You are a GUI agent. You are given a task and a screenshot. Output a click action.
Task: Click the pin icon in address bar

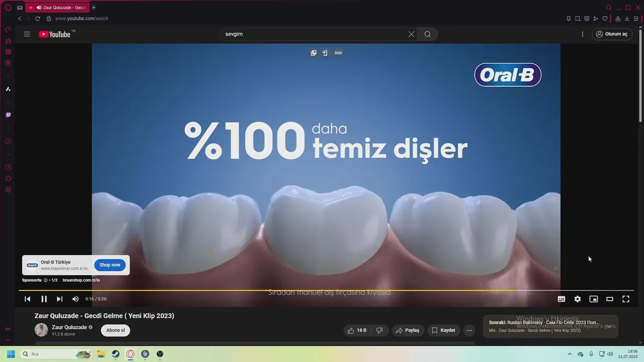569,19
